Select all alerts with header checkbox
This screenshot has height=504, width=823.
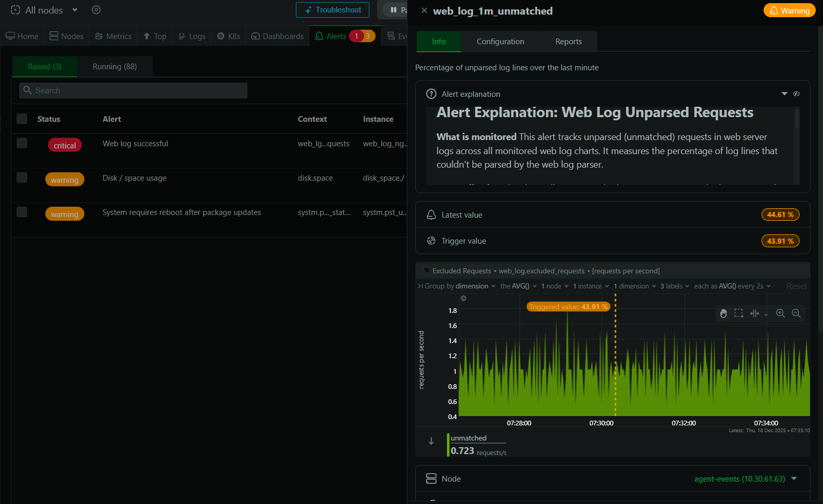(22, 119)
